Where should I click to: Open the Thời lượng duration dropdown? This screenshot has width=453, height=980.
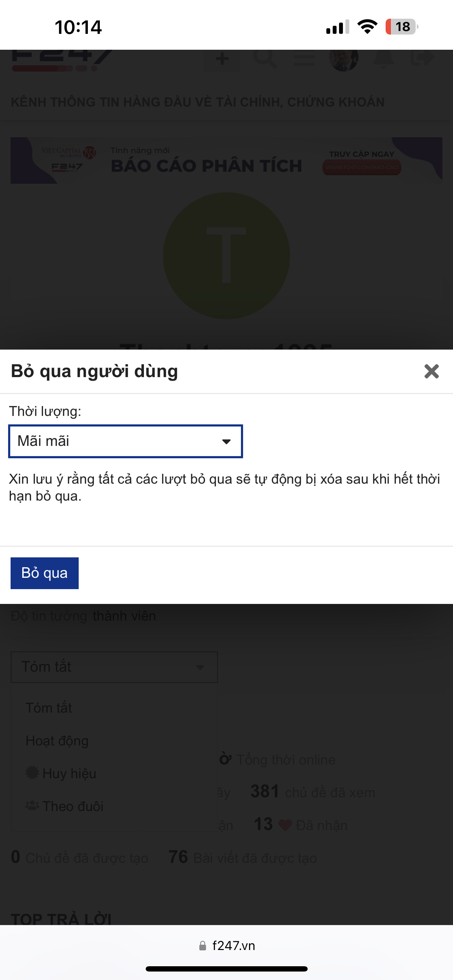click(x=126, y=441)
